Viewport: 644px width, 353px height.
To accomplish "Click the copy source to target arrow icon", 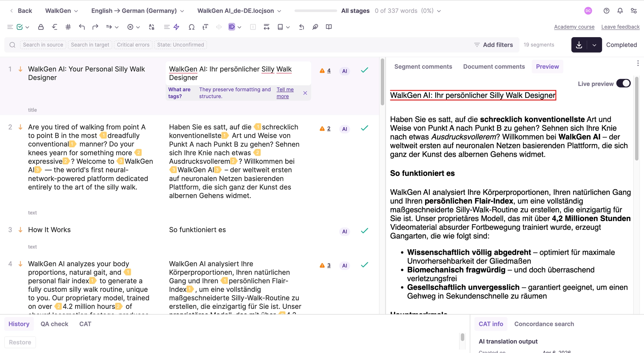I will coord(109,27).
